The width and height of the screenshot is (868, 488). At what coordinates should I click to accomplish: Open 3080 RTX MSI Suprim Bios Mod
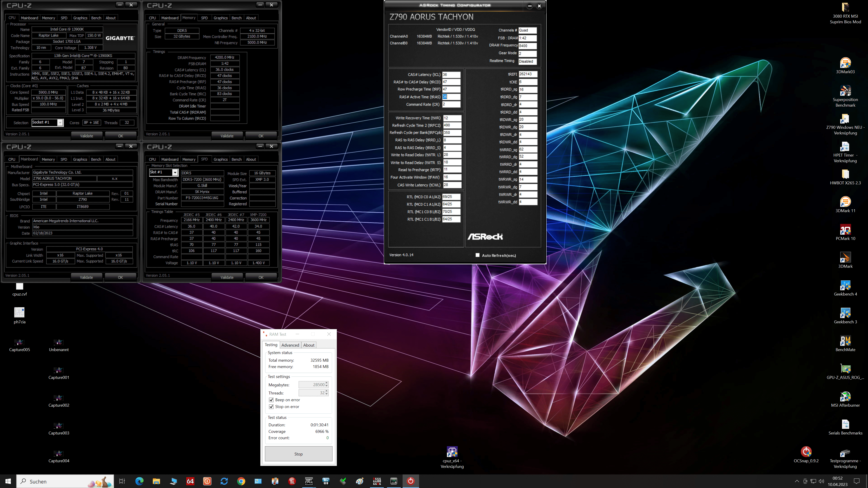click(x=845, y=13)
